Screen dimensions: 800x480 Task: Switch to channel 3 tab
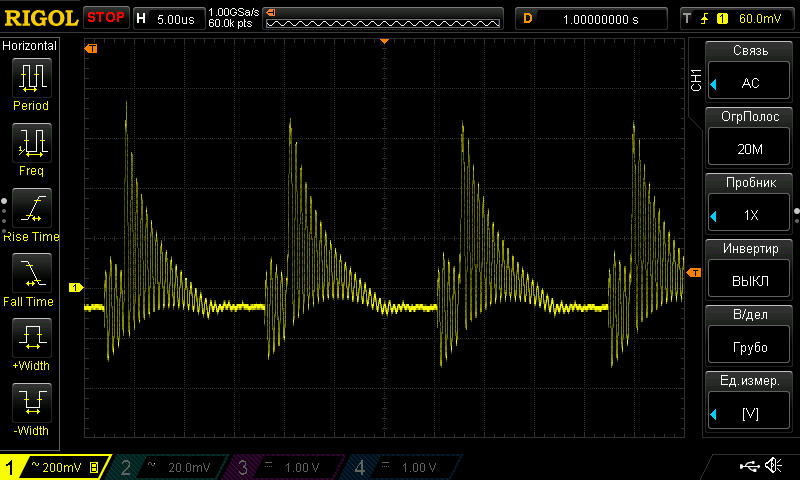[287, 467]
